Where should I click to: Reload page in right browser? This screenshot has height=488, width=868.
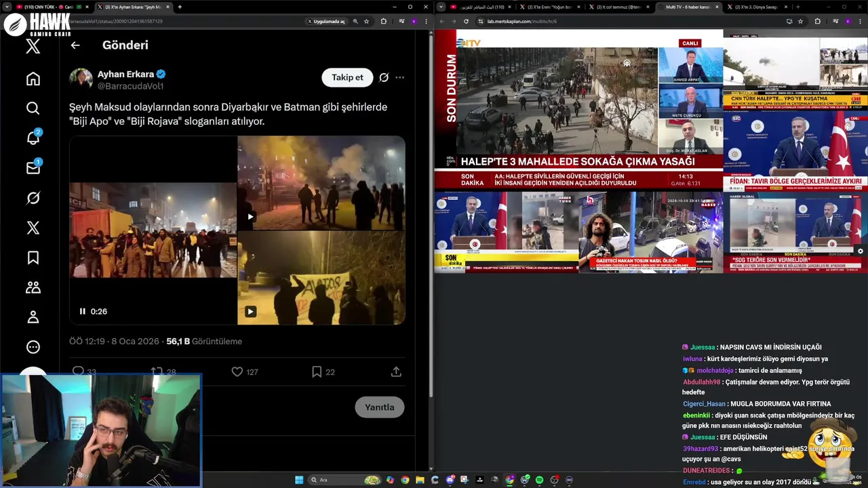[x=466, y=21]
